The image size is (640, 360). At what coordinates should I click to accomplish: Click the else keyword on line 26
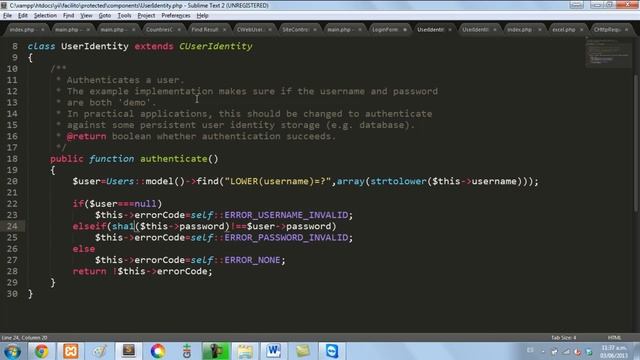84,249
